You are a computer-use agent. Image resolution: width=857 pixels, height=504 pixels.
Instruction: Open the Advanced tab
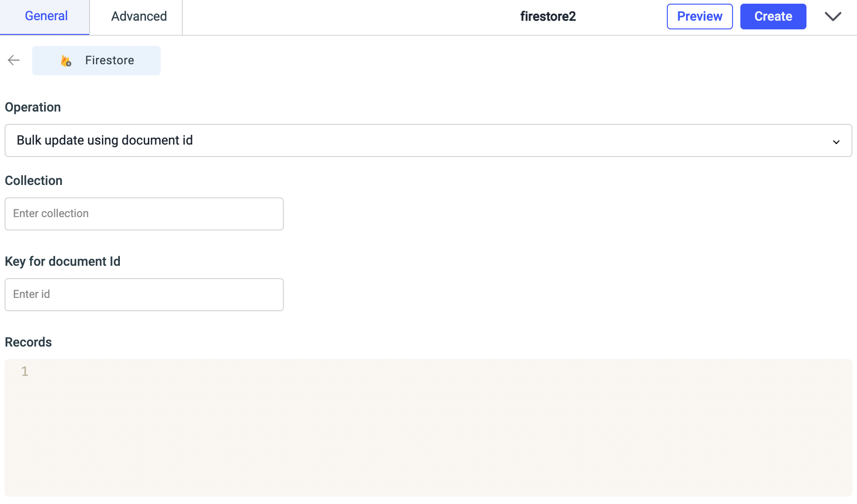click(139, 17)
